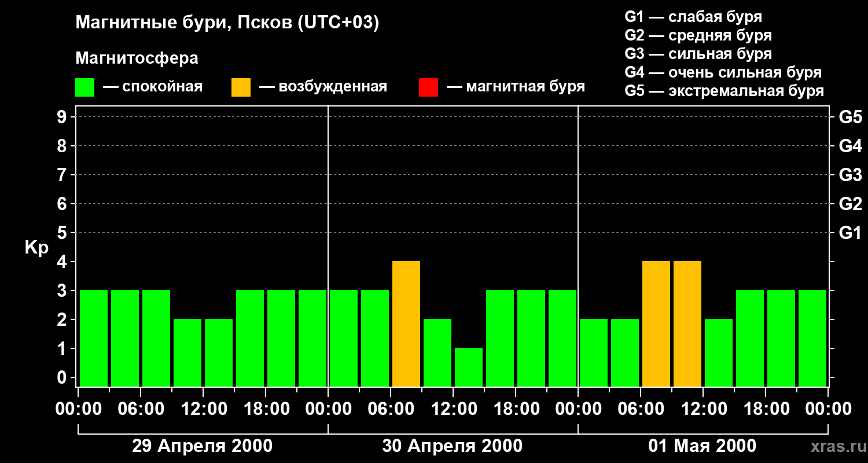This screenshot has height=463, width=868.
Task: Click the 18:00 time label for 29 April
Action: pyautogui.click(x=266, y=409)
